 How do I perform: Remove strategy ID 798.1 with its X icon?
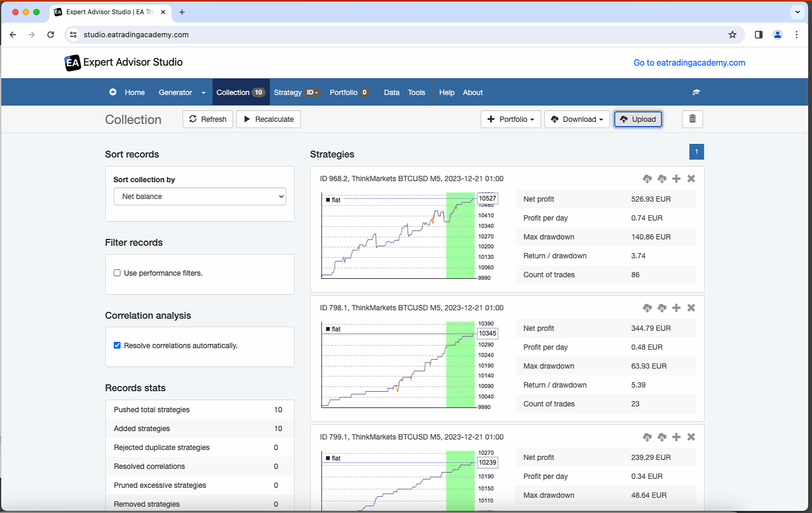coord(691,308)
